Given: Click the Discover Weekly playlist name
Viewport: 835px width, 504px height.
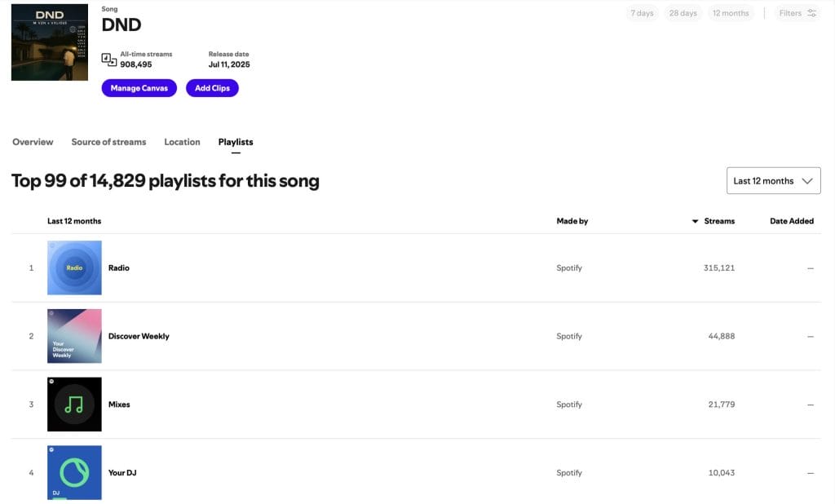Looking at the screenshot, I should [139, 336].
